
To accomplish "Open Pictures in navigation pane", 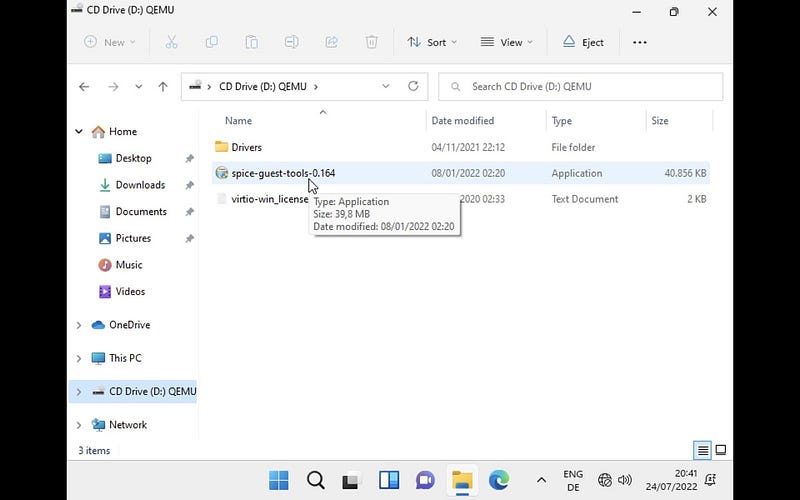I will tap(133, 238).
